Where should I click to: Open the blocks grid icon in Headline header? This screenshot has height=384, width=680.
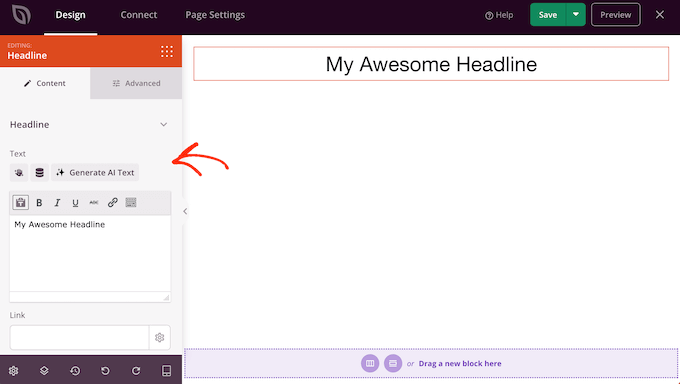click(x=167, y=52)
